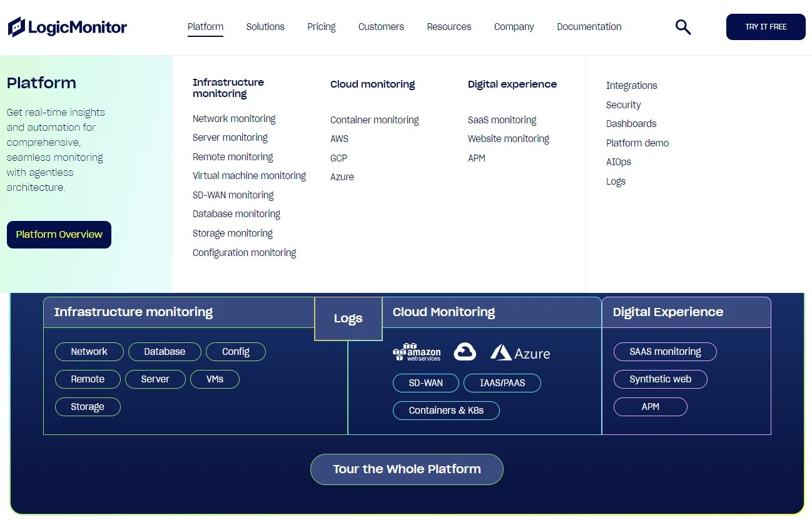Open the Resources menu

(449, 27)
